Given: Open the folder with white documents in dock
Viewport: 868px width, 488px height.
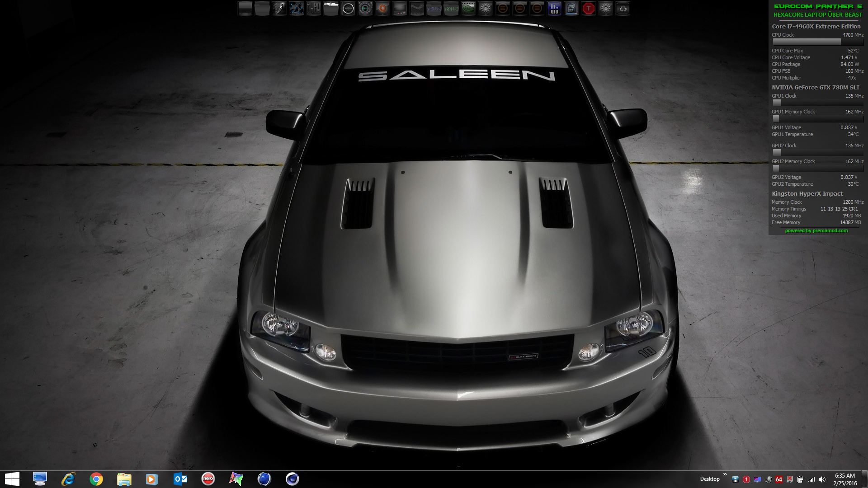Looking at the screenshot, I should tap(331, 9).
